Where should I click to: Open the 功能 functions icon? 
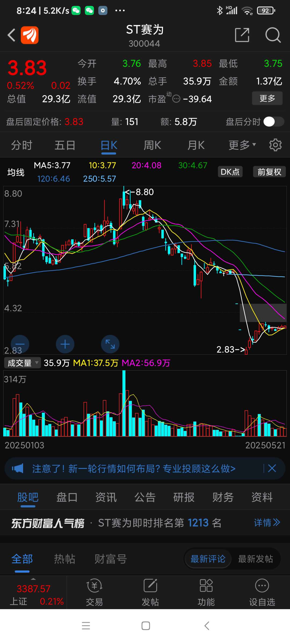(x=206, y=592)
